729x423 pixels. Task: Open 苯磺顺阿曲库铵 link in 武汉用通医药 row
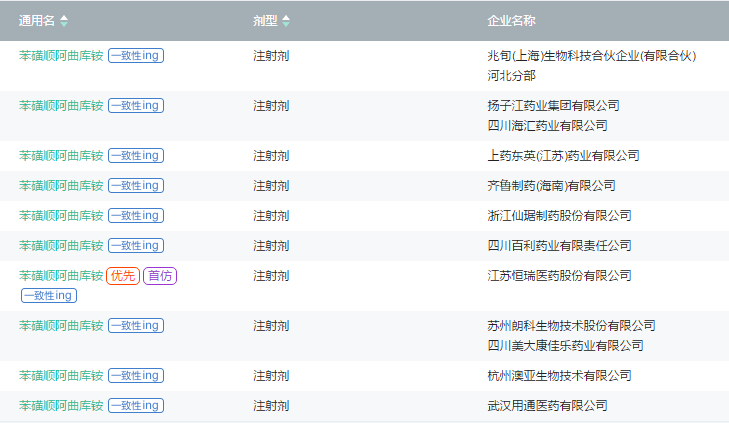click(x=61, y=406)
